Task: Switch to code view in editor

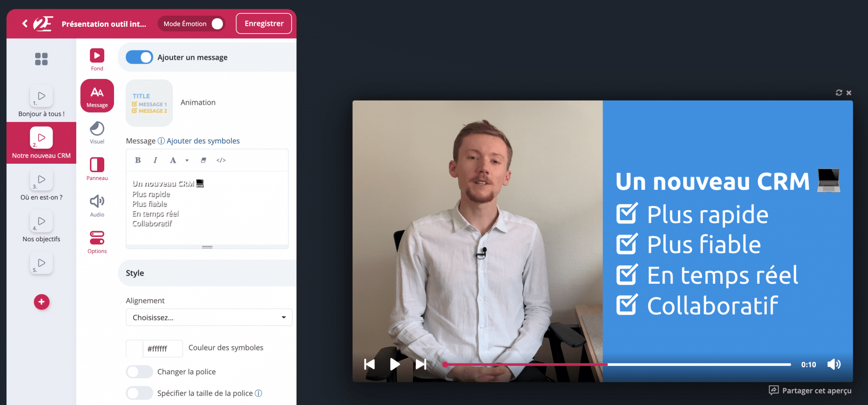Action: [x=221, y=160]
